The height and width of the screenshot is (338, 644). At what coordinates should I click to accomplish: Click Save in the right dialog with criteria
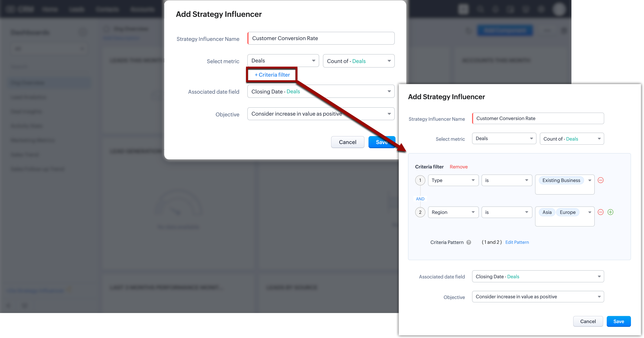(618, 321)
